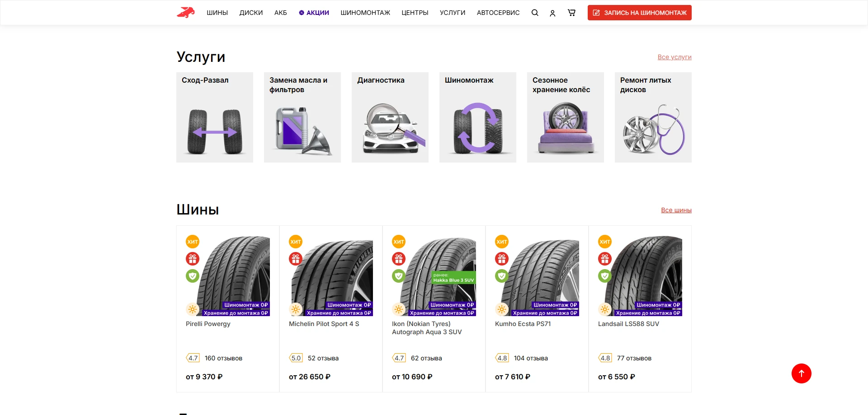Image resolution: width=868 pixels, height=415 pixels.
Task: Open the АКЦИИ menu item
Action: [x=314, y=13]
